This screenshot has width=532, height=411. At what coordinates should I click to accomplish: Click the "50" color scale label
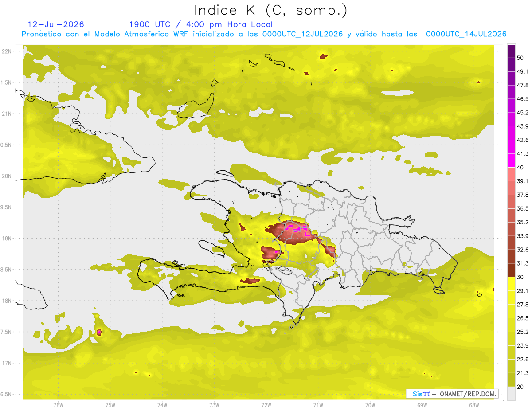pos(520,58)
